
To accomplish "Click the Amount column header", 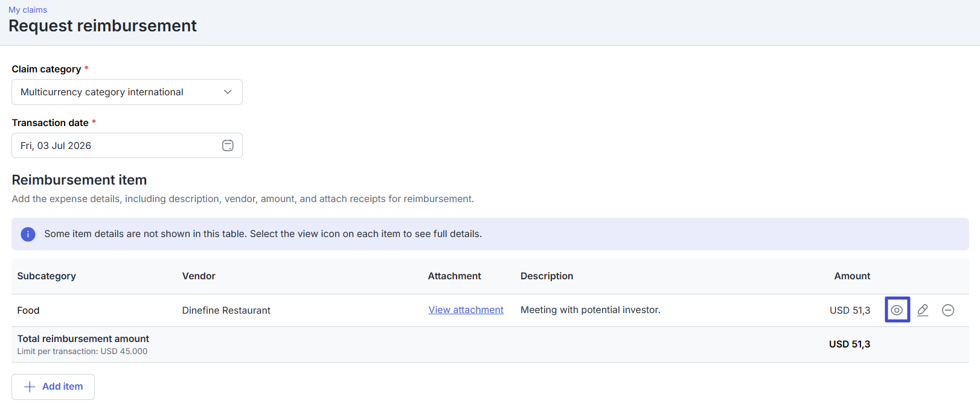I will point(852,276).
